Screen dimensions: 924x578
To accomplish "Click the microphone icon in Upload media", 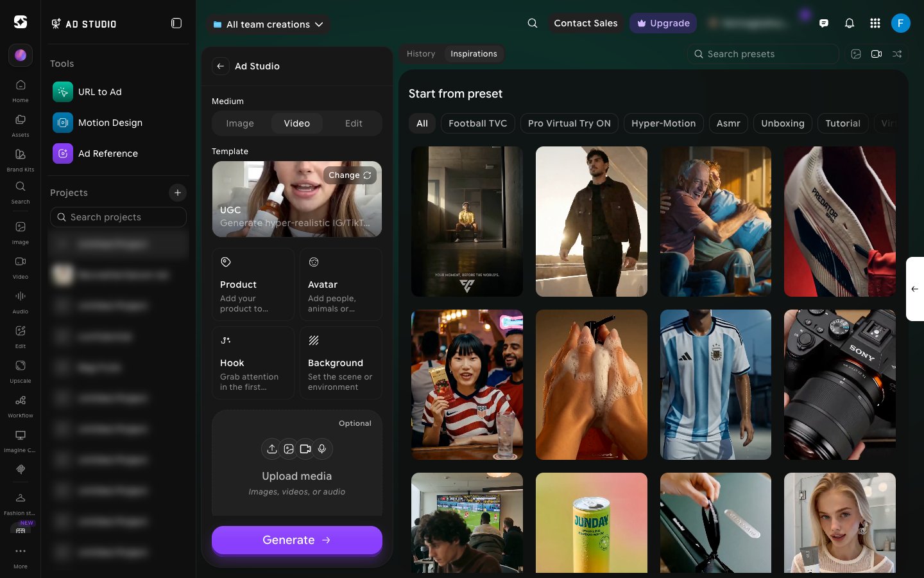I will click(322, 449).
